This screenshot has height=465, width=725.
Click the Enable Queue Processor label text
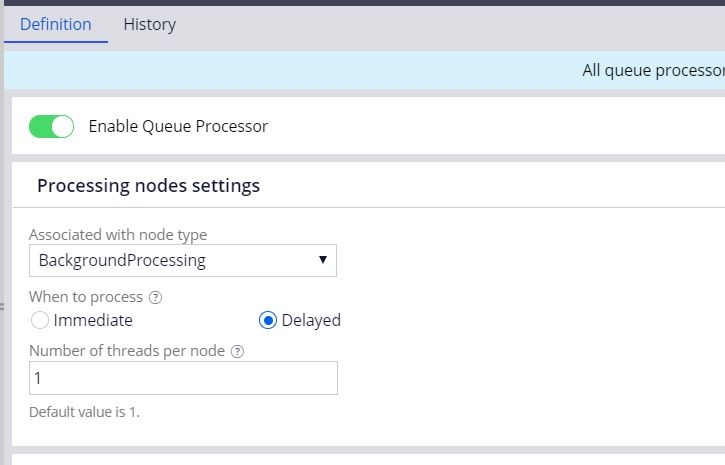pyautogui.click(x=178, y=126)
